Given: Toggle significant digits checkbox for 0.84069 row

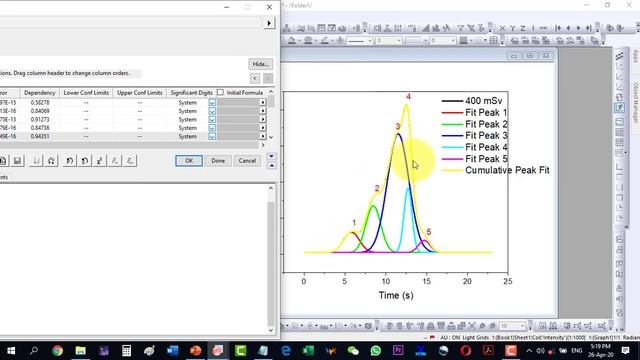Looking at the screenshot, I should 212,111.
